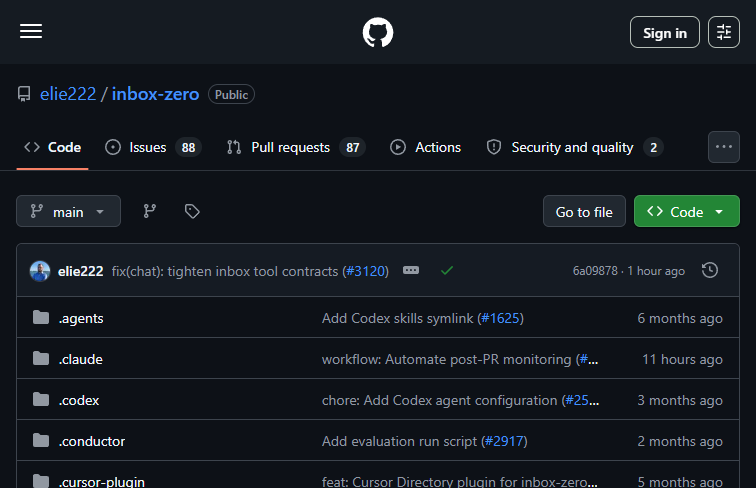This screenshot has height=488, width=756.
Task: Open the .claude folder
Action: pos(81,359)
